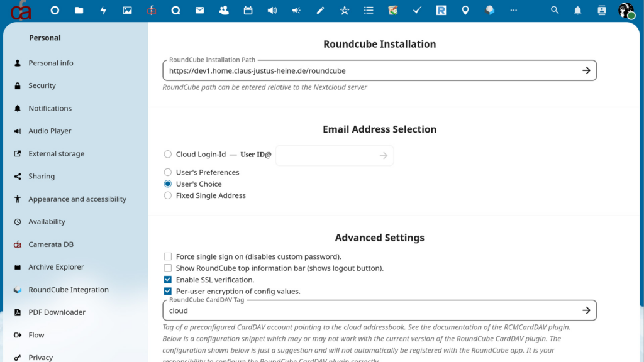Click the User ID@ text field

click(330, 155)
